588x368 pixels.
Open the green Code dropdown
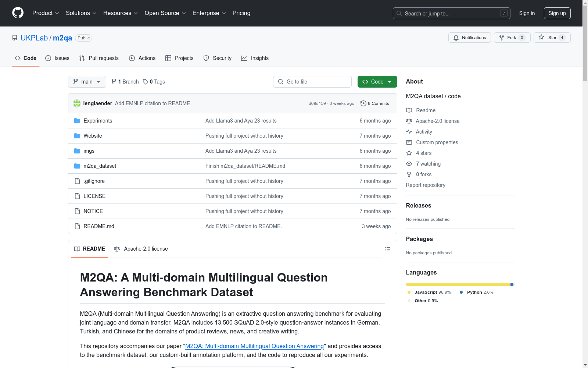[x=377, y=82]
